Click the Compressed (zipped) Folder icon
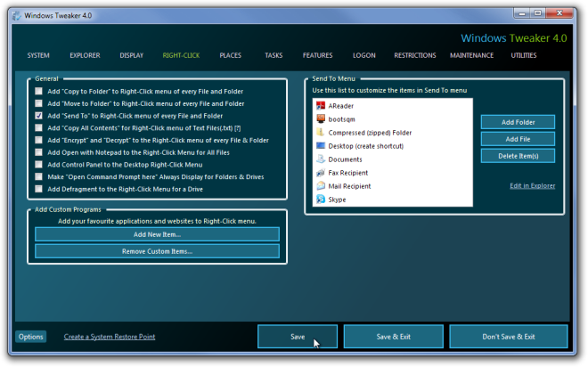The height and width of the screenshot is (367, 588). click(321, 133)
